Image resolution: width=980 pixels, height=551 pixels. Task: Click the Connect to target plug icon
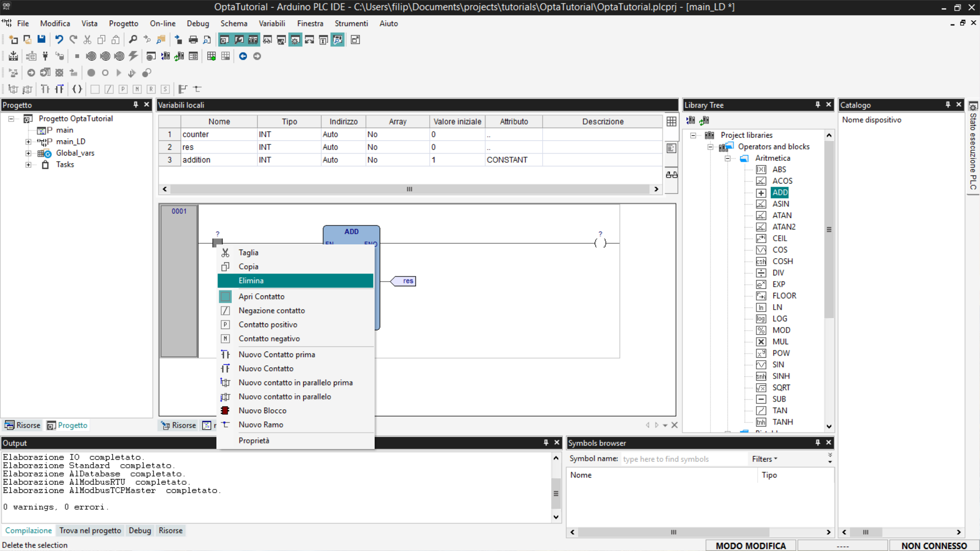45,56
